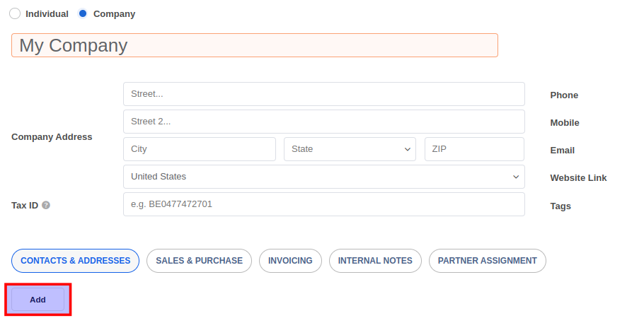Go to the Invoicing tab
The height and width of the screenshot is (335, 644).
click(290, 261)
